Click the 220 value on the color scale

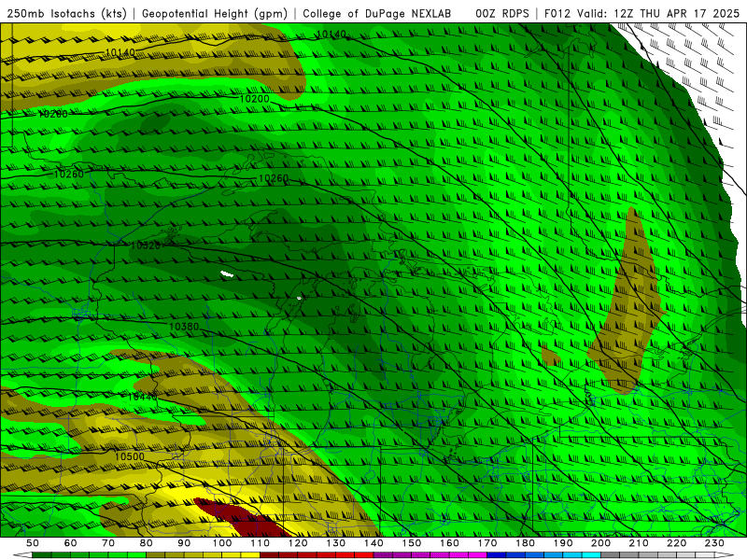676,543
